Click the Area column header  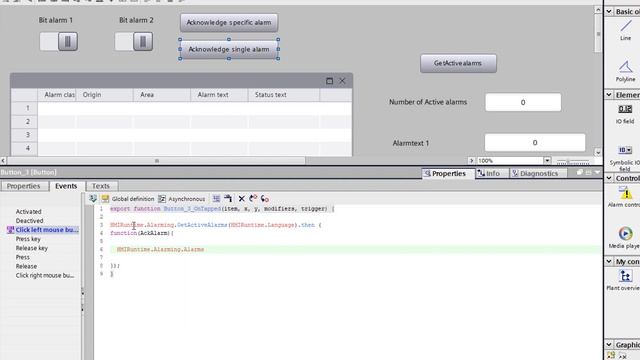[162, 95]
